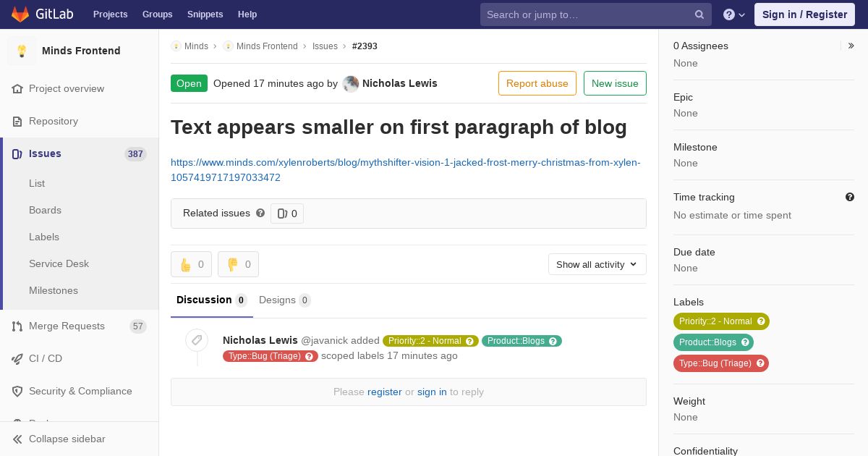Open the Labels sidebar item

click(x=44, y=237)
